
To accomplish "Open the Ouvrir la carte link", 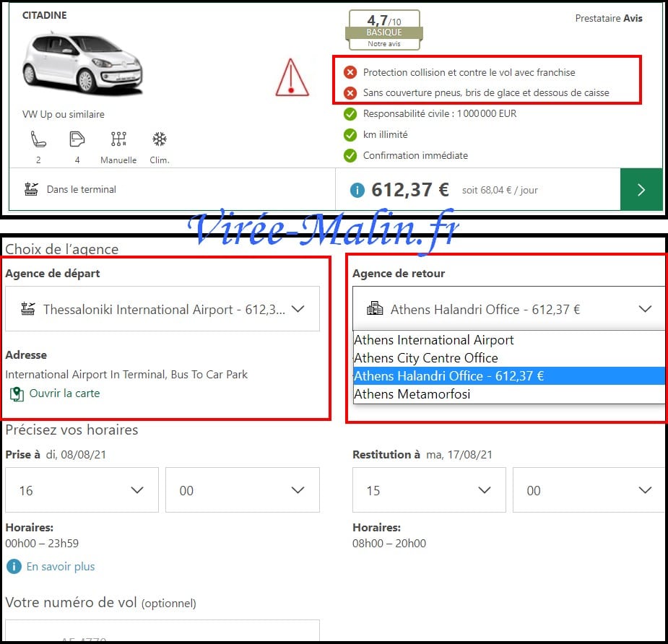I will (64, 393).
